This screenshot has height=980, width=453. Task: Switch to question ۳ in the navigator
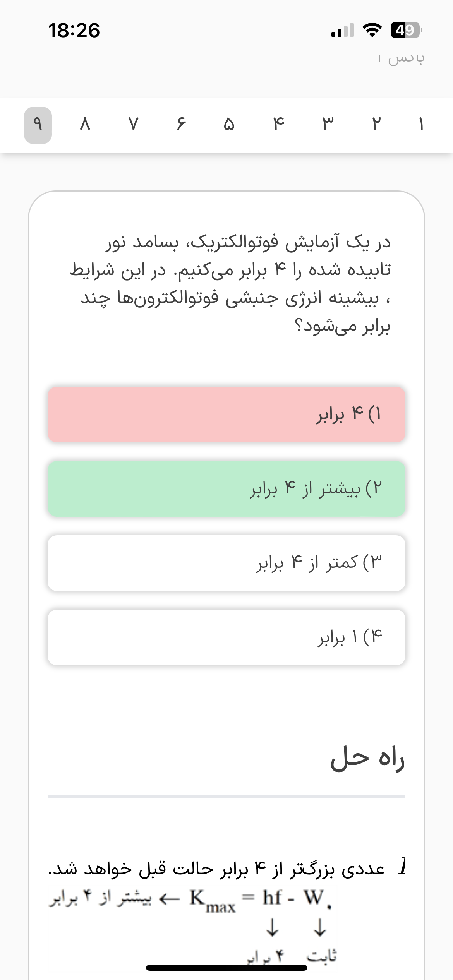(328, 125)
